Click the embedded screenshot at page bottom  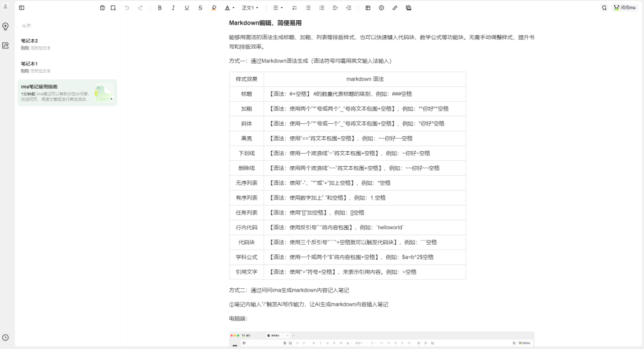coord(382,339)
